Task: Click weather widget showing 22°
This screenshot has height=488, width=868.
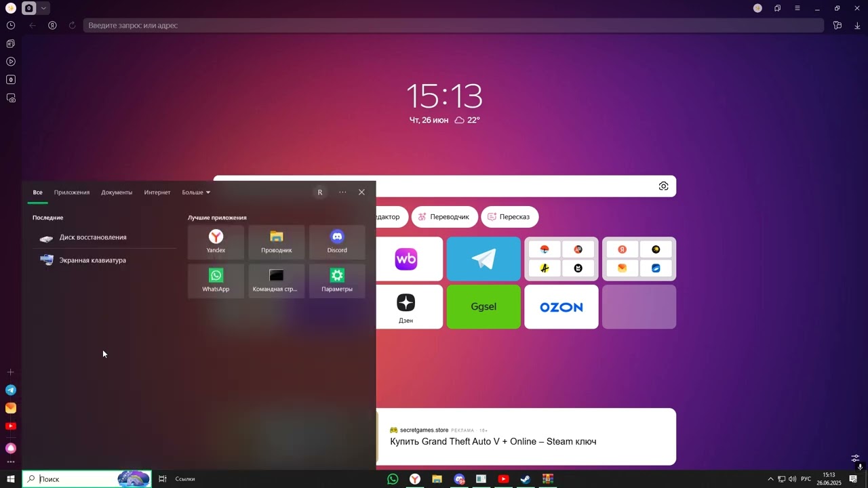Action: point(467,120)
